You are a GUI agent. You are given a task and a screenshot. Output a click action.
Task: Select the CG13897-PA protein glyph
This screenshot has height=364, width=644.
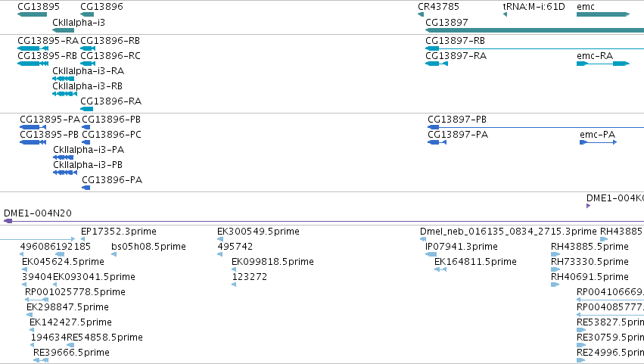437,142
